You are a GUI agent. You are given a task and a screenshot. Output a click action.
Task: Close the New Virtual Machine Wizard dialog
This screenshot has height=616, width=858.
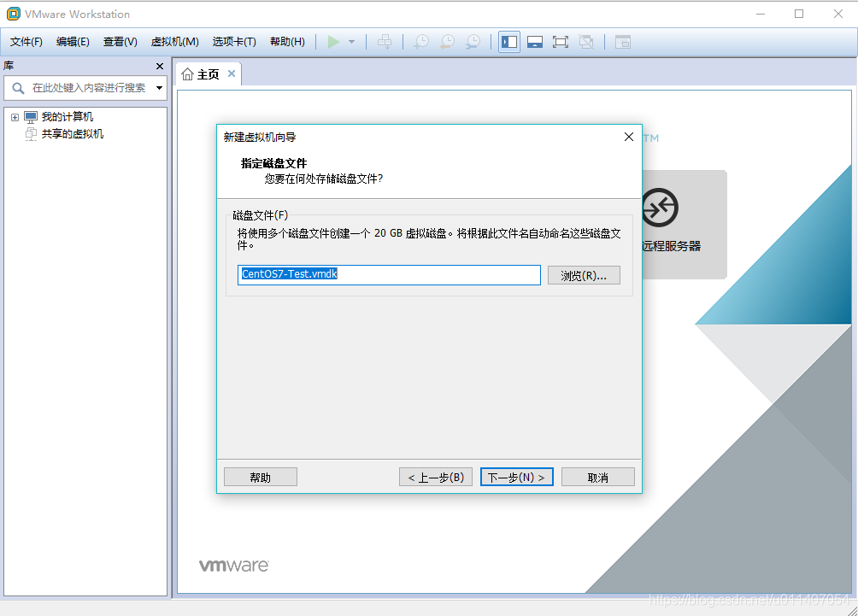coord(629,137)
